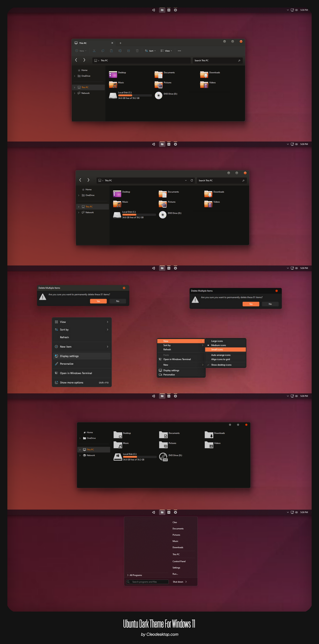This screenshot has width=319, height=644.
Task: Open Documents from the Start menu list
Action: [x=178, y=529]
